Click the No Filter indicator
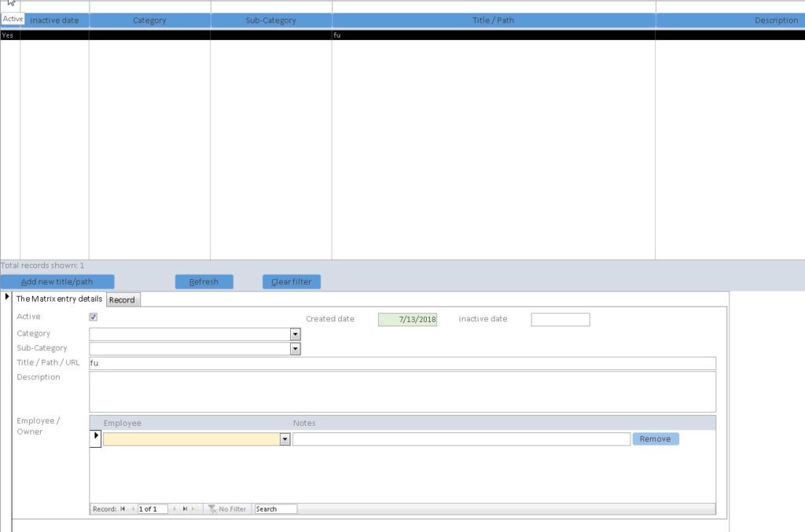 pyautogui.click(x=227, y=509)
